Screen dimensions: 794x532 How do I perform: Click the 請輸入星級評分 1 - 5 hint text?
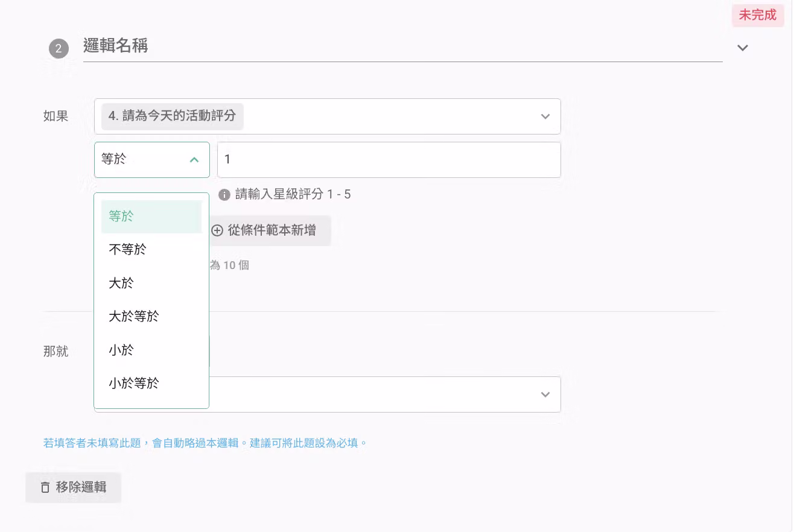point(293,194)
